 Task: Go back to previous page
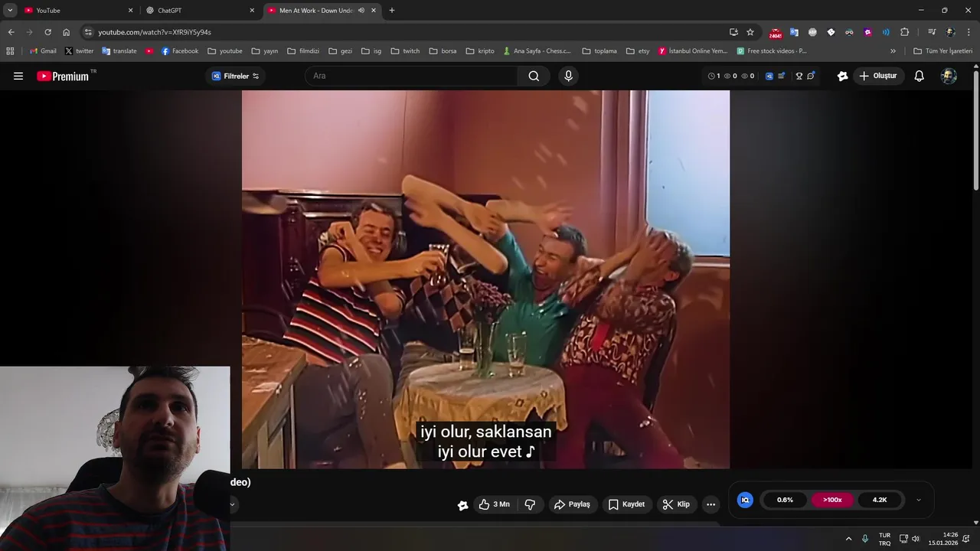[x=11, y=32]
